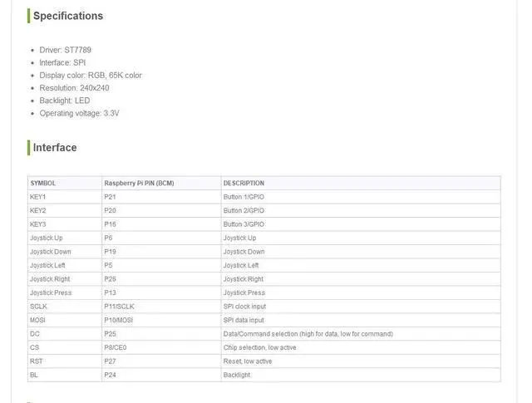
Task: Click the P19 cell in the Joystick Down row
Action: tap(161, 252)
